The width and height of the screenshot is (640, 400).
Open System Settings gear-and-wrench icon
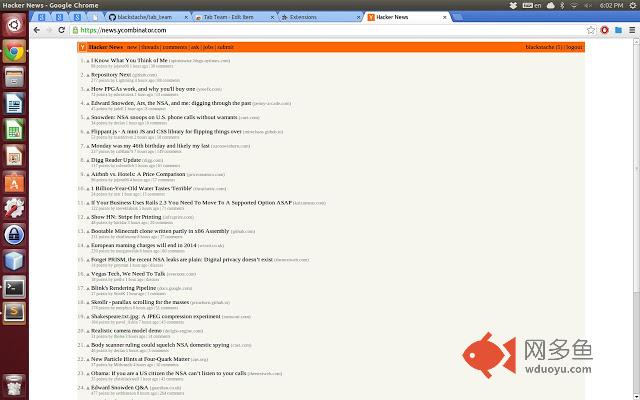tap(14, 209)
